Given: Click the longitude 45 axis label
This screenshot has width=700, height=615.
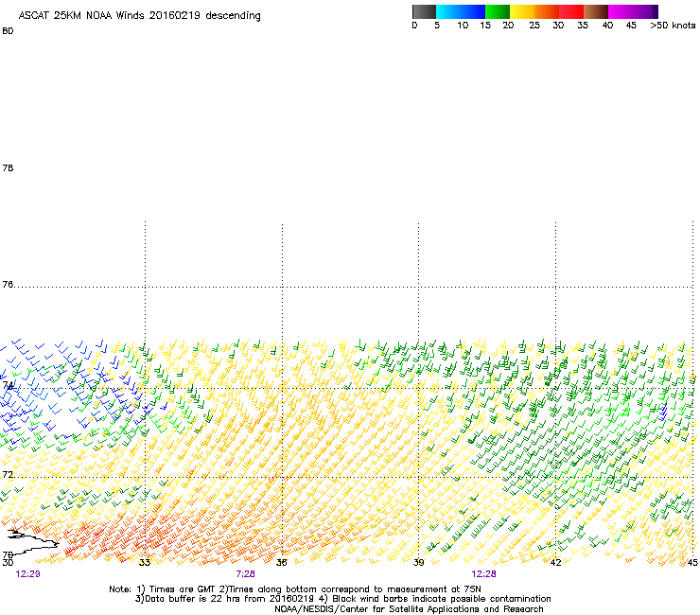Looking at the screenshot, I should [692, 563].
